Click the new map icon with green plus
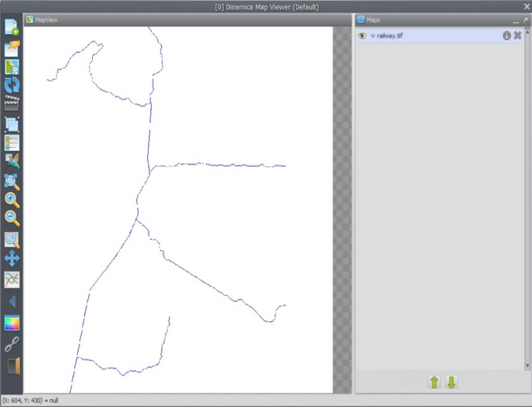The width and height of the screenshot is (532, 407). (x=12, y=28)
